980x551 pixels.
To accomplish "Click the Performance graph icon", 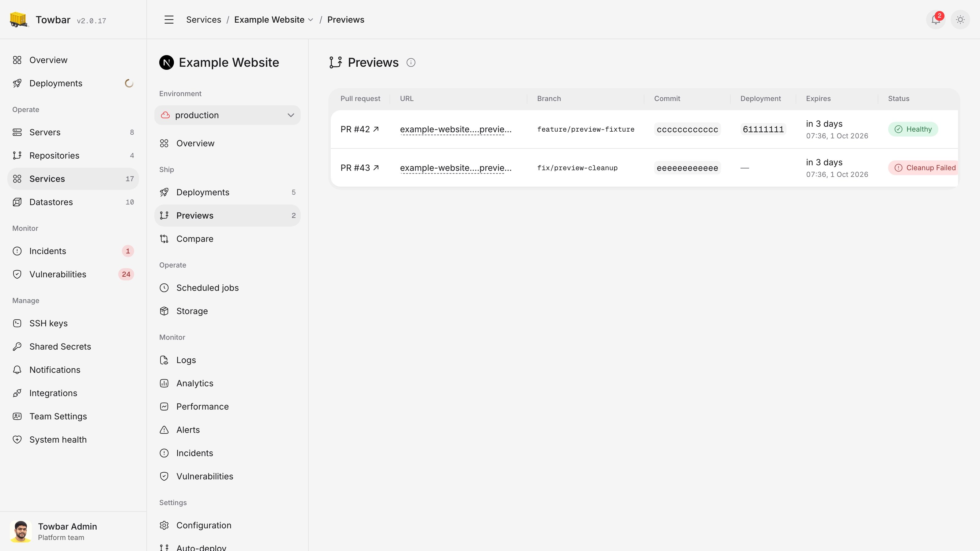I will point(164,407).
